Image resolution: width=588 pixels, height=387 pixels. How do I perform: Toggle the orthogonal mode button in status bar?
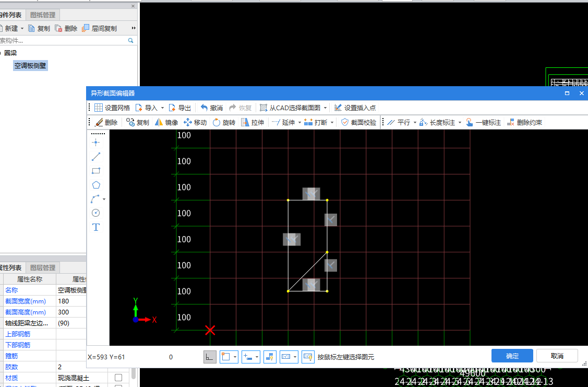[x=210, y=357]
